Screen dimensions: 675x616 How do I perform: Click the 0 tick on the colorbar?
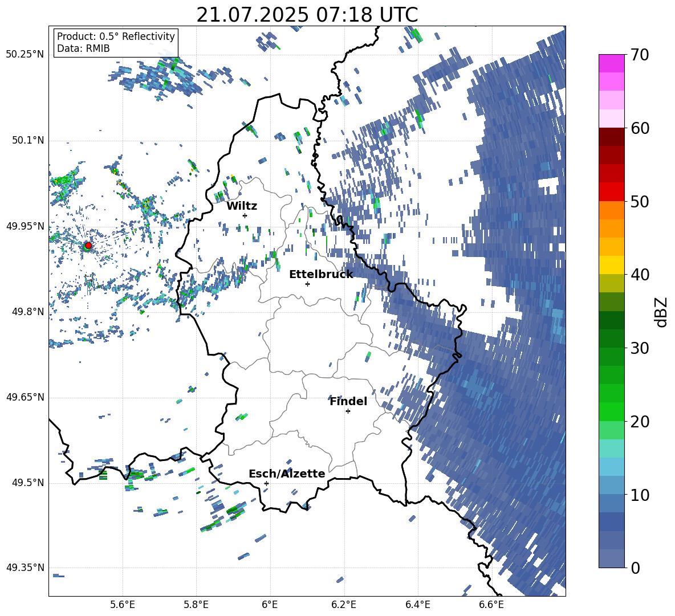pos(635,568)
